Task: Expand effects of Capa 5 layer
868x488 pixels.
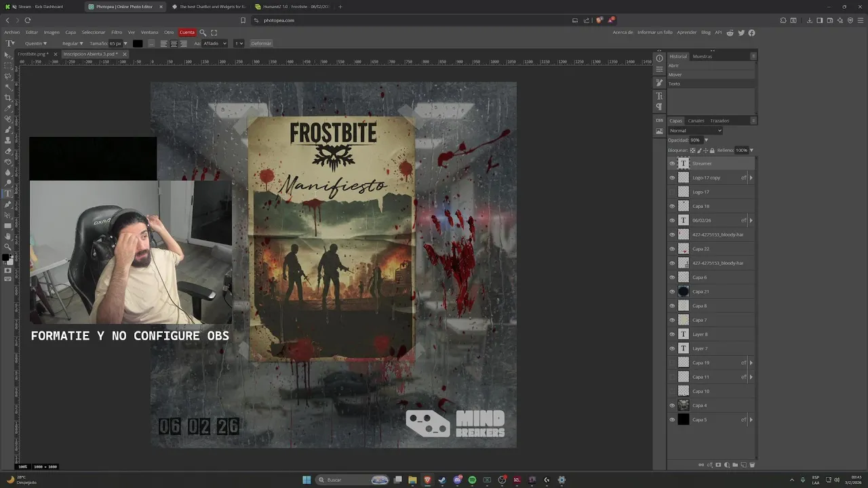Action: (751, 420)
